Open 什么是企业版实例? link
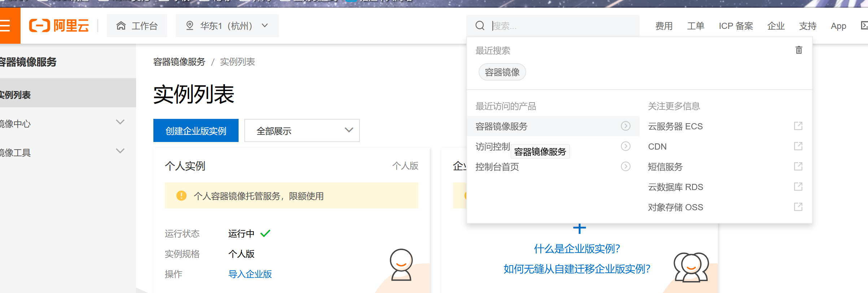868x293 pixels. click(577, 249)
